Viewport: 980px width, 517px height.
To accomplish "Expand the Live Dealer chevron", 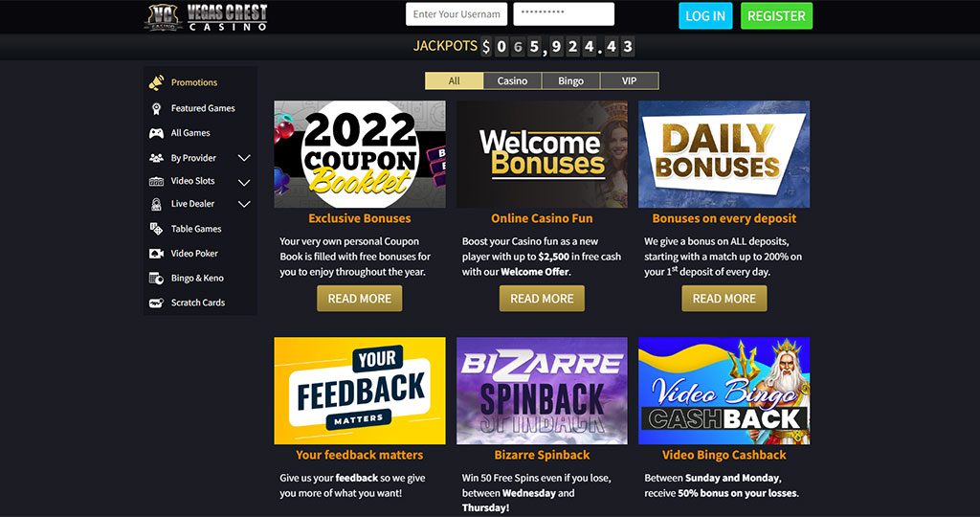I will pos(244,204).
